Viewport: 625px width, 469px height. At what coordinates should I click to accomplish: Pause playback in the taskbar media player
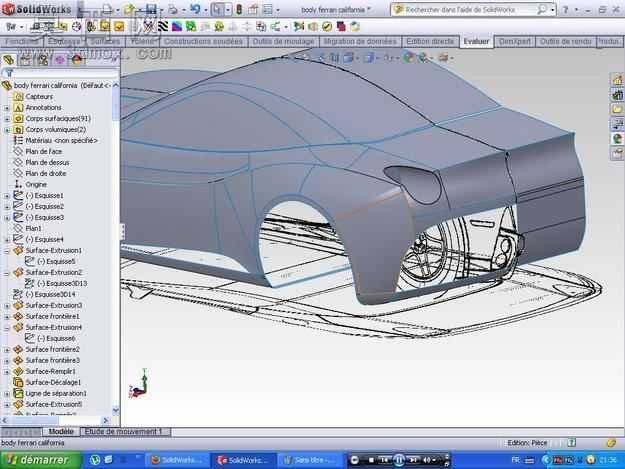(x=399, y=460)
